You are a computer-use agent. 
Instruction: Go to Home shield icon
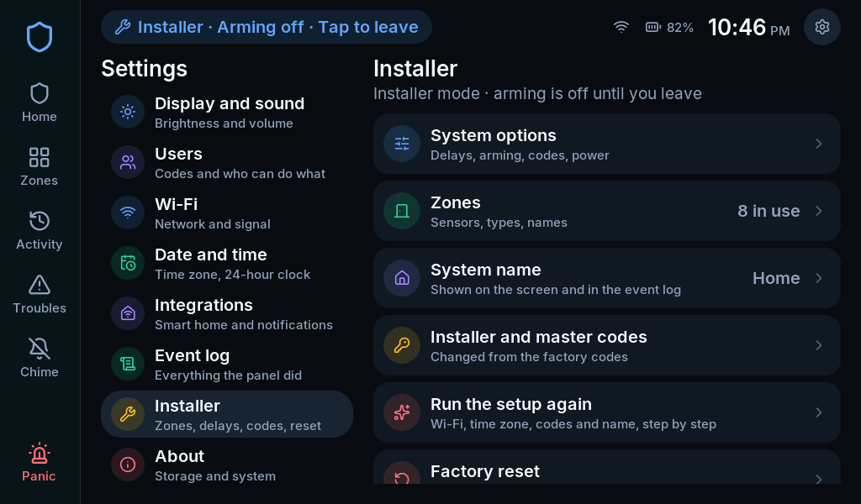point(39,93)
